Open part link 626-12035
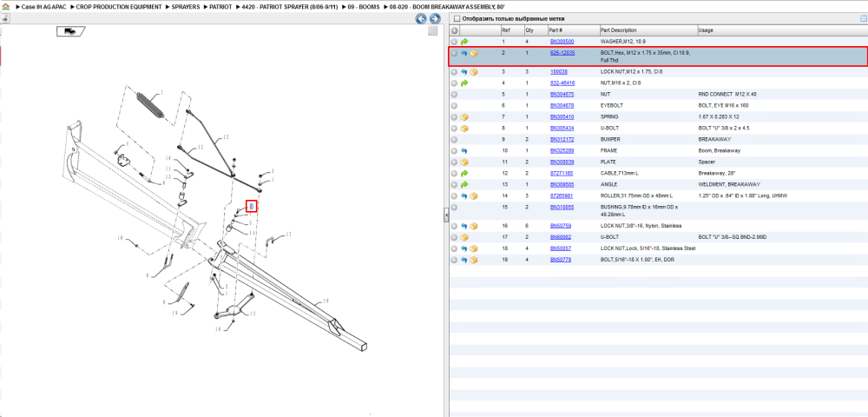Viewport: 868px width, 417px height. pos(562,53)
